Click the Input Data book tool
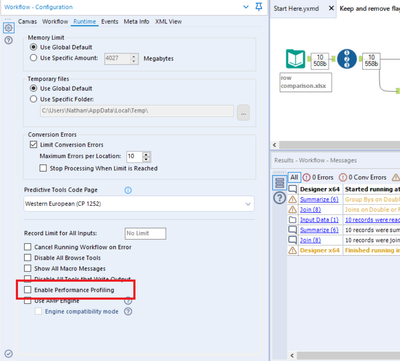The height and width of the screenshot is (361, 400). tap(295, 59)
